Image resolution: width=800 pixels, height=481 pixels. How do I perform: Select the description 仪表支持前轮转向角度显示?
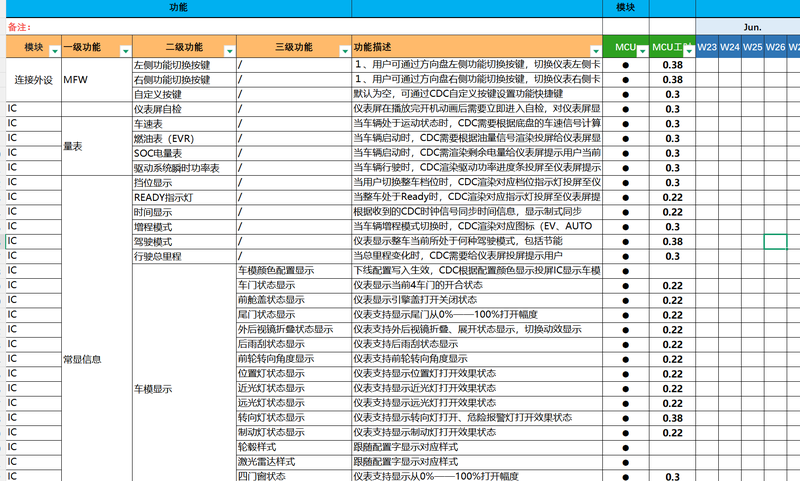477,360
